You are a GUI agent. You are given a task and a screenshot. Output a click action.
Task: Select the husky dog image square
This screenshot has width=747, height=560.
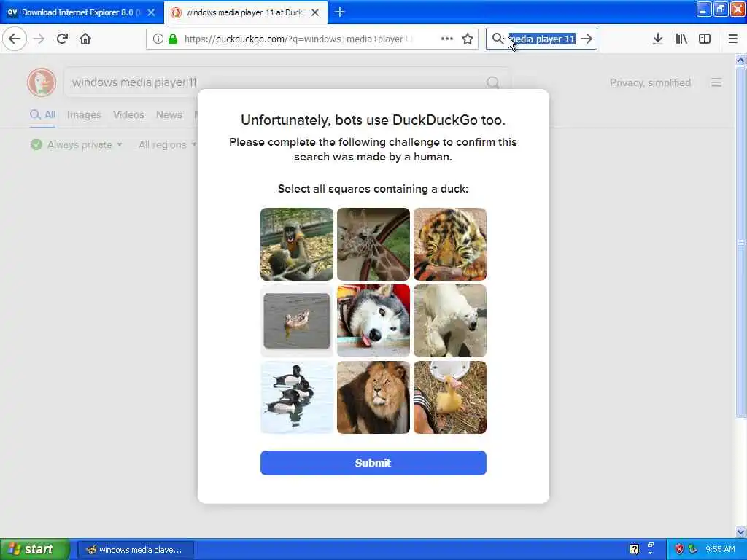coord(373,321)
